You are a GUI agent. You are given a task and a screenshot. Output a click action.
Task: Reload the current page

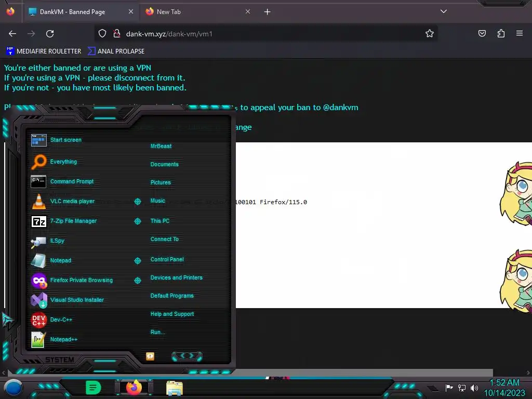50,34
